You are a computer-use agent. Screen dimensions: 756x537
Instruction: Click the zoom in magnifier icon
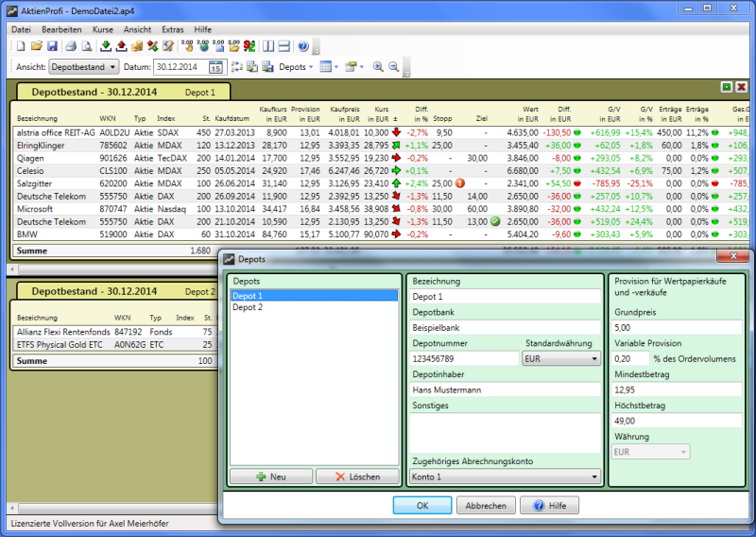click(378, 67)
